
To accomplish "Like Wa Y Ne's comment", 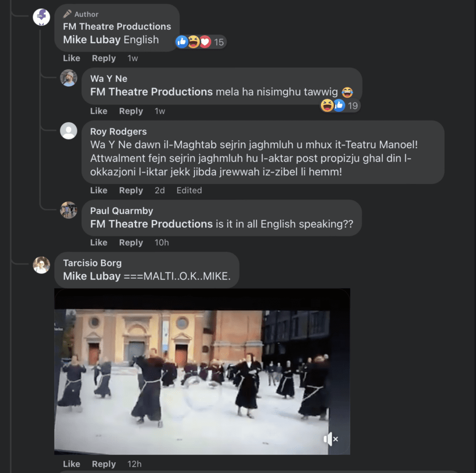I will (99, 112).
